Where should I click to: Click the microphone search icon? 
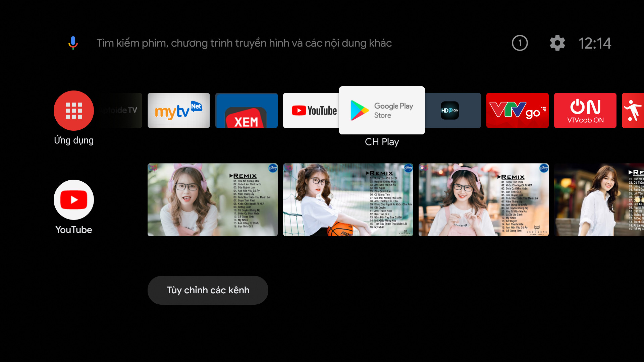(x=72, y=43)
